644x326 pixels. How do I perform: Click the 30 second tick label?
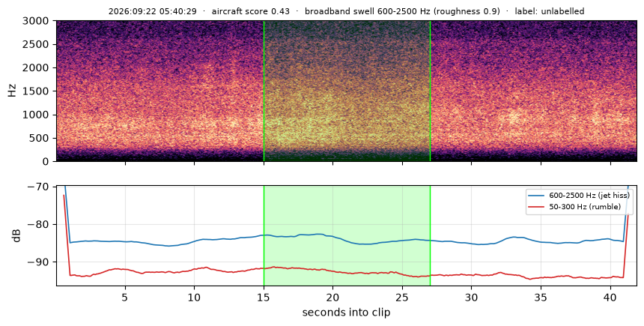click(472, 297)
